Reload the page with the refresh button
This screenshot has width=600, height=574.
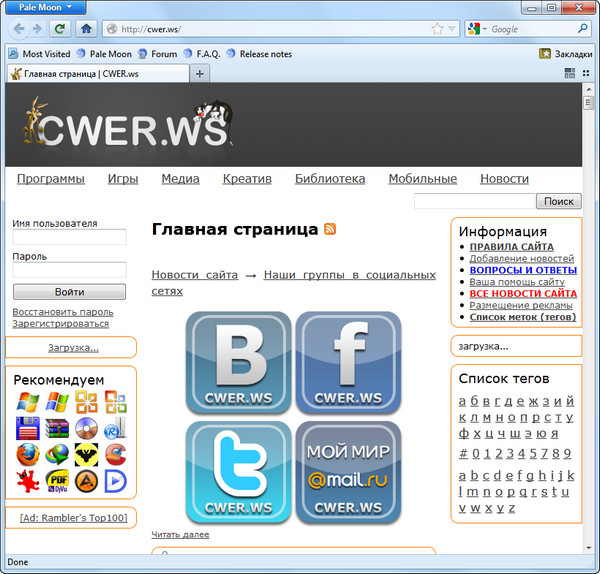[60, 29]
